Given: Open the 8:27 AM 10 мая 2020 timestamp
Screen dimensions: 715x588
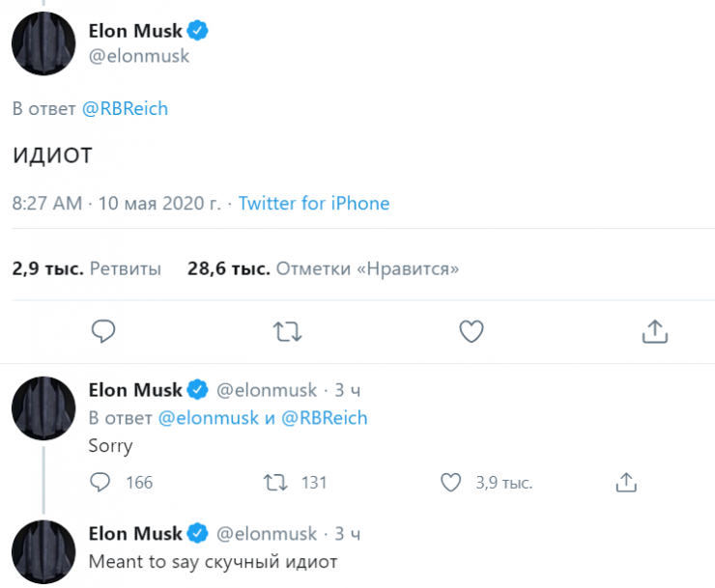Looking at the screenshot, I should pos(116,204).
